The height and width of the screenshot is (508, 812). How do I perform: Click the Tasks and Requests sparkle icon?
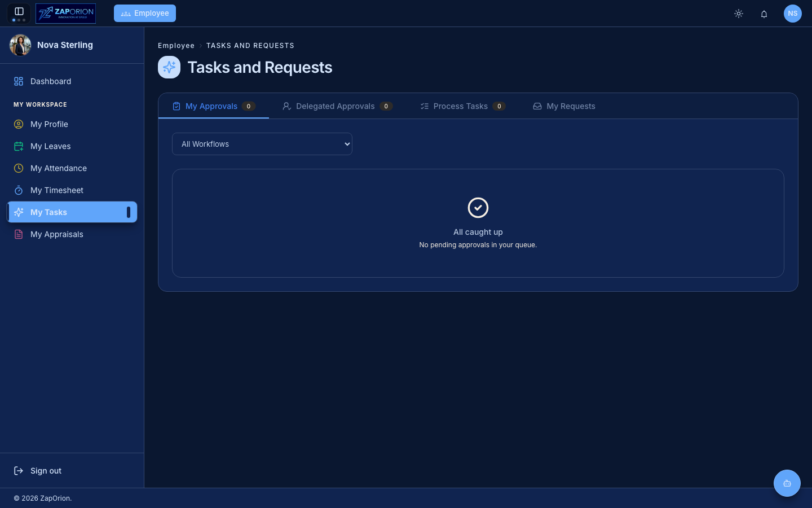[169, 67]
